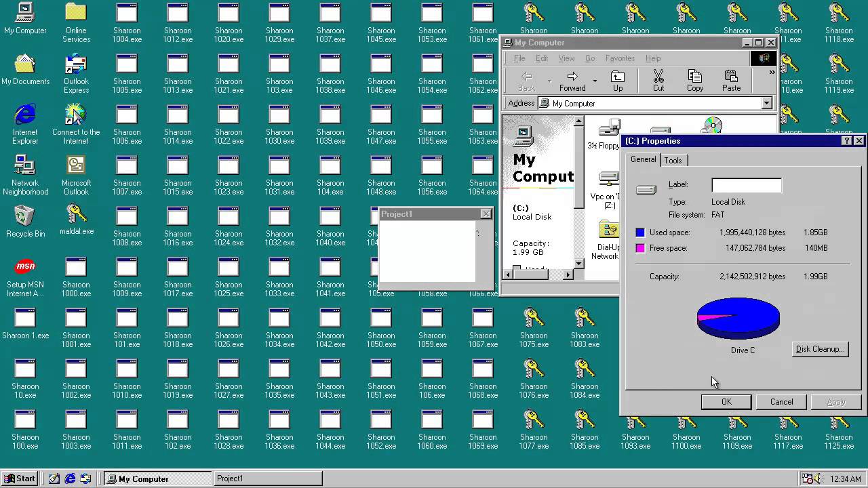The width and height of the screenshot is (868, 488).
Task: Click the down arrow of My Computer's info pane scrollbar
Action: [578, 264]
